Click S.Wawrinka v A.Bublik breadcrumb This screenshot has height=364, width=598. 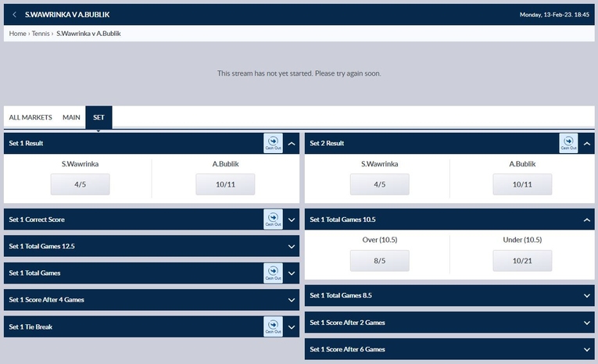pos(88,34)
